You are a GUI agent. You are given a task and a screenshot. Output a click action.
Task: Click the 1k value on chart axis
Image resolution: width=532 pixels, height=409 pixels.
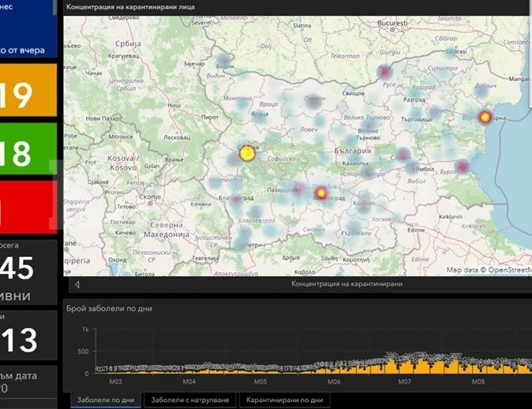[x=85, y=329]
